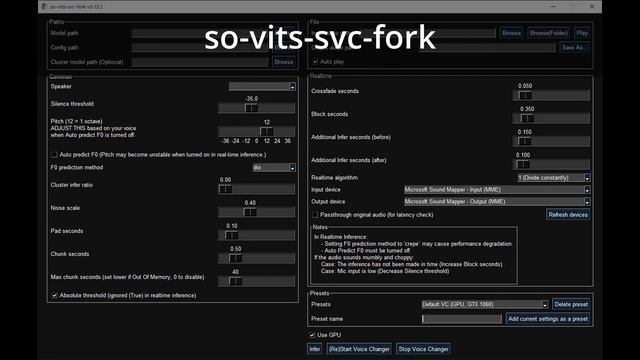Click (Re)Start Voice Changer button
640x360 pixels.
coord(359,349)
